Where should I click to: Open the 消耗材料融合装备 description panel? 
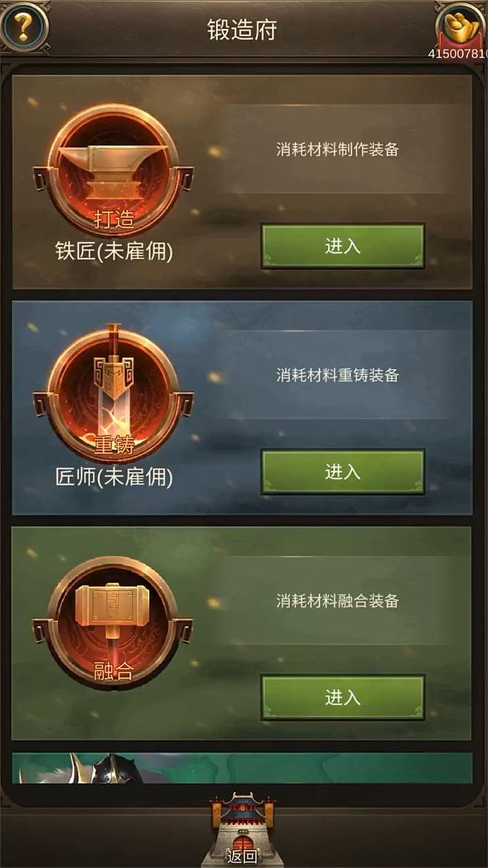[338, 601]
